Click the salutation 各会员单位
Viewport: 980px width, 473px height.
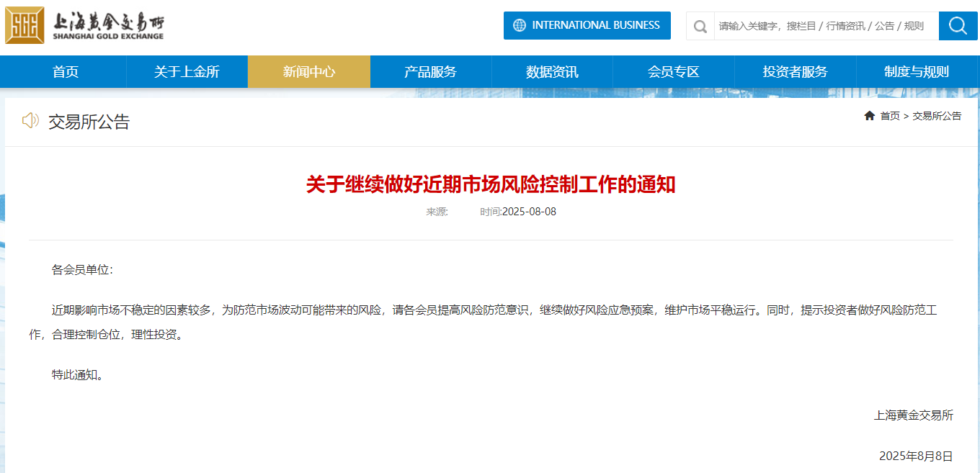[x=82, y=270]
